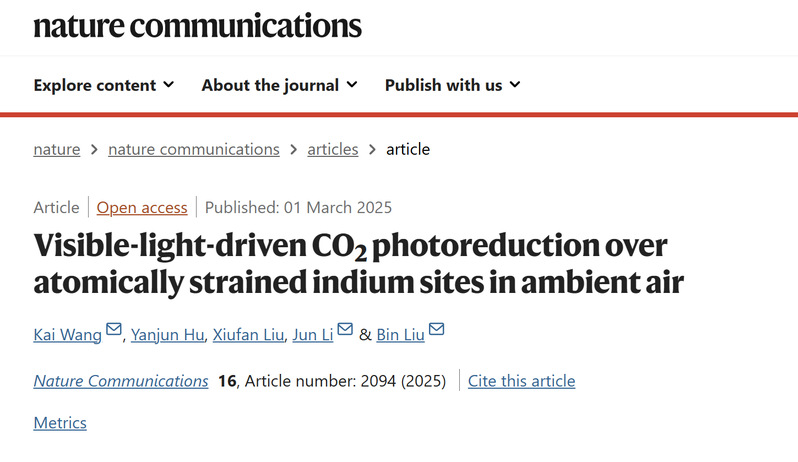The image size is (798, 462).
Task: Open nature communications breadcrumb link
Action: pyautogui.click(x=193, y=149)
